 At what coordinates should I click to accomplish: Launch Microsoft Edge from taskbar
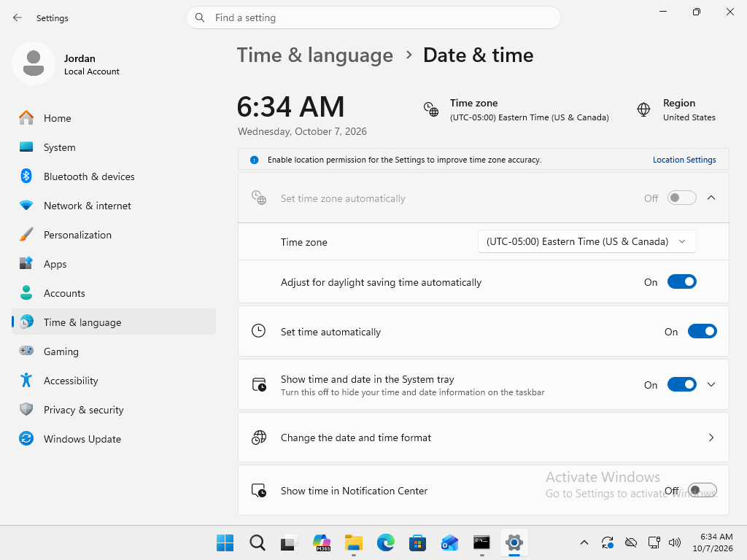coord(386,542)
